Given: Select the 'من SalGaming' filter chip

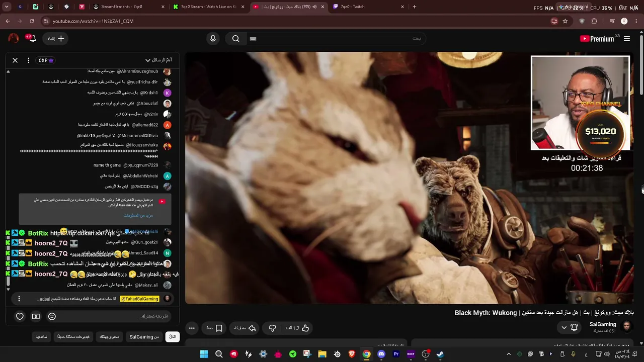Looking at the screenshot, I should click(x=144, y=337).
